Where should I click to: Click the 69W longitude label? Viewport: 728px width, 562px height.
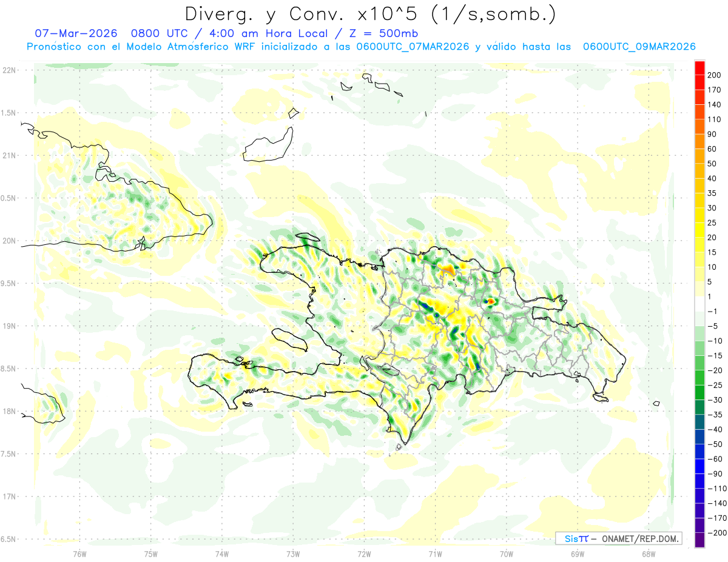(578, 554)
